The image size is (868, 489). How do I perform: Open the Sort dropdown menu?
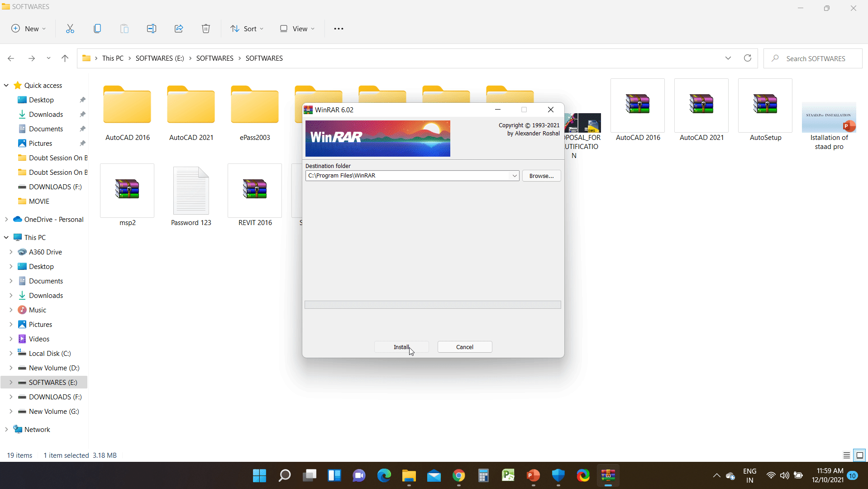point(247,29)
